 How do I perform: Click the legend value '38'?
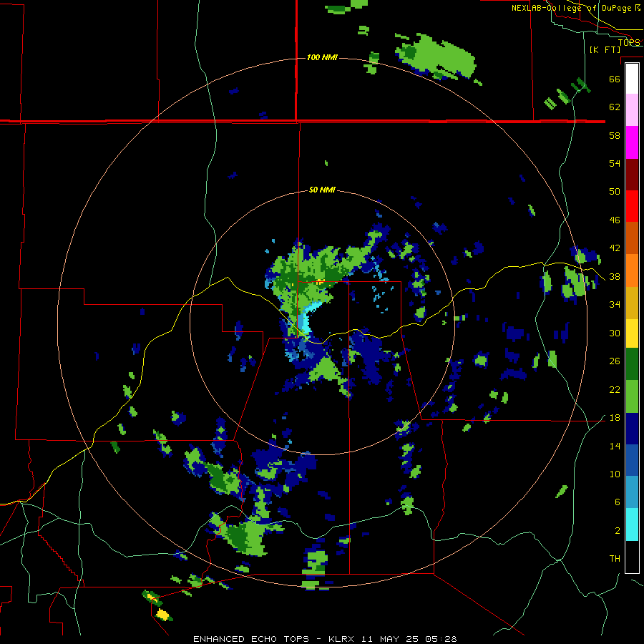tap(615, 277)
